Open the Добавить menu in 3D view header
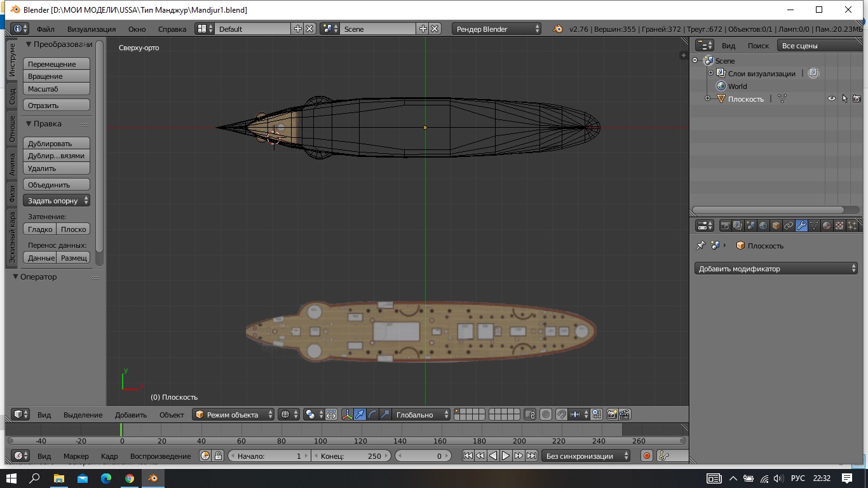The width and height of the screenshot is (868, 488). (x=130, y=415)
